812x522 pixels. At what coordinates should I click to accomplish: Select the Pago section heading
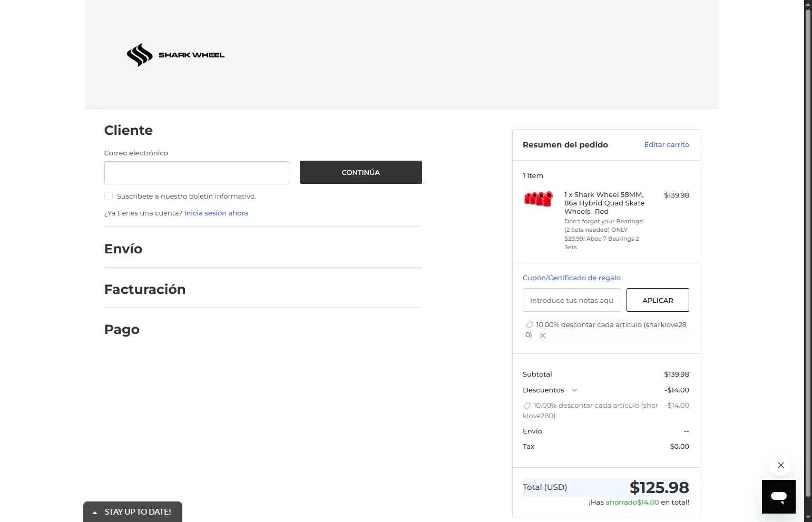pos(122,330)
